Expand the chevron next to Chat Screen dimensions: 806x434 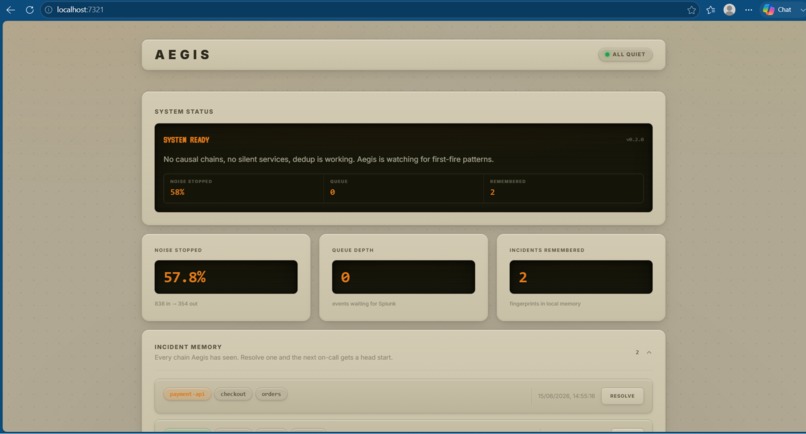(801, 10)
